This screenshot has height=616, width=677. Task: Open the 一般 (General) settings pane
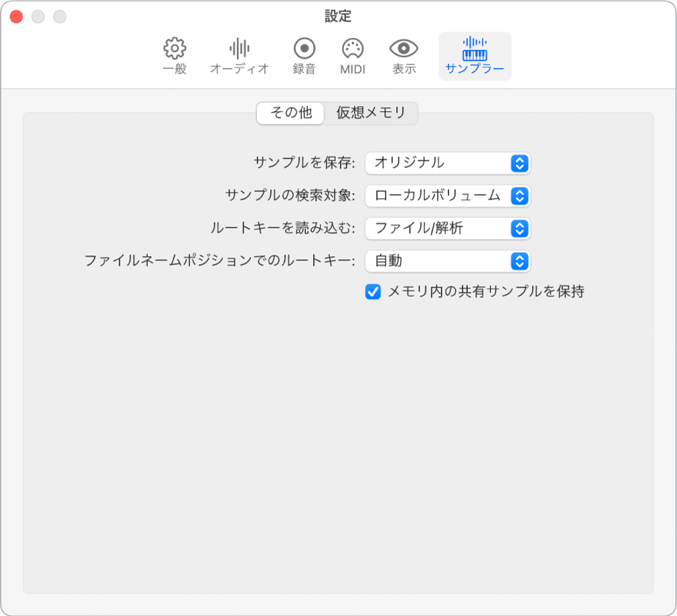(x=173, y=56)
